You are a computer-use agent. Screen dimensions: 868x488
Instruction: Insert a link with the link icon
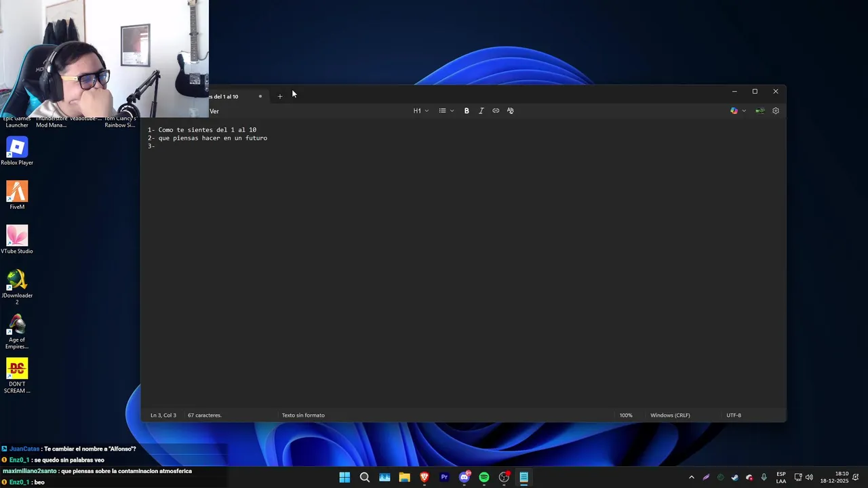click(496, 110)
